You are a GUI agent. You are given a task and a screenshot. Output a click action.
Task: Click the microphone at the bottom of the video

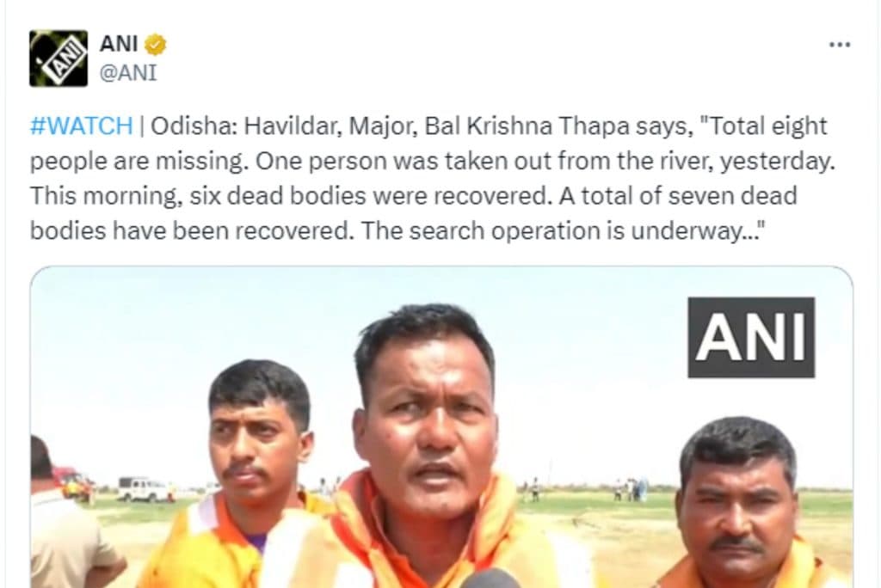(489, 579)
